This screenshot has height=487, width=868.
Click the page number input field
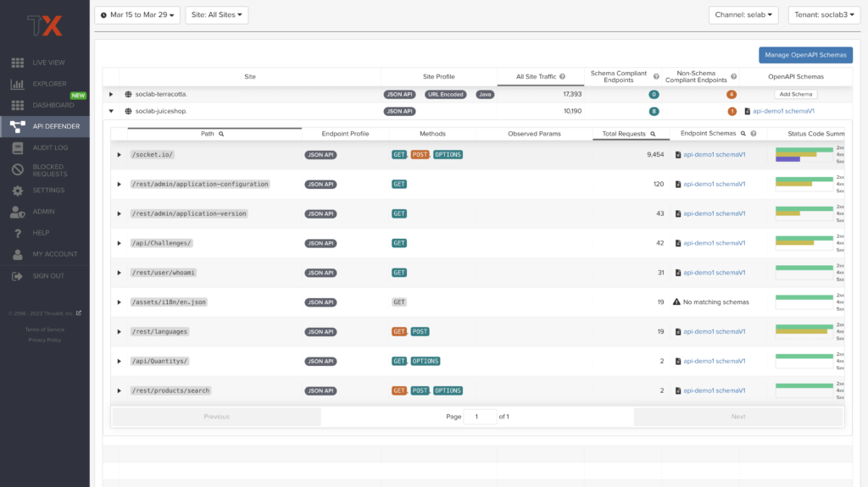coord(480,417)
